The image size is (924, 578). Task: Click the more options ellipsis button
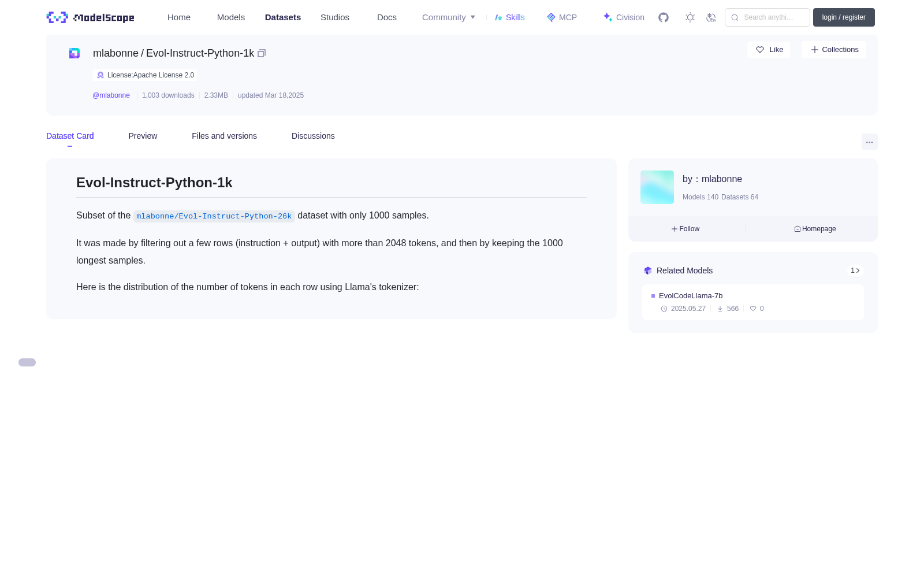click(x=869, y=142)
